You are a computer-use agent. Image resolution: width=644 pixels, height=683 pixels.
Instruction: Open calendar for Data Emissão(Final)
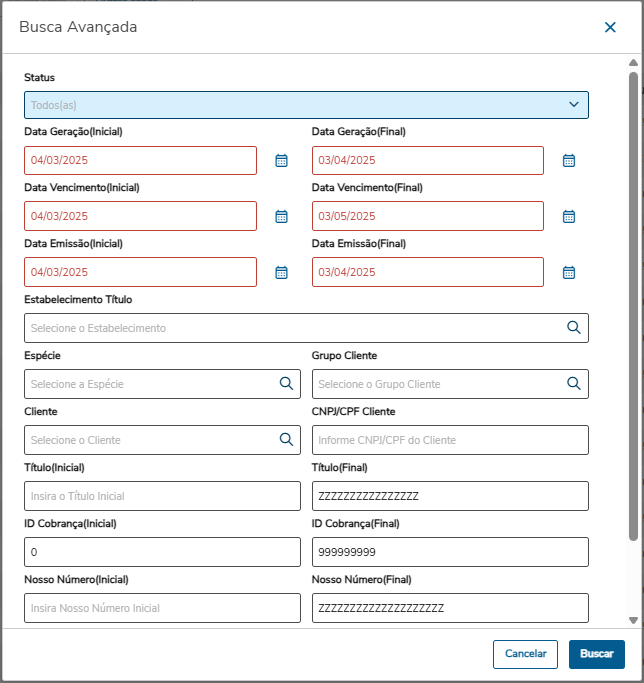click(569, 272)
